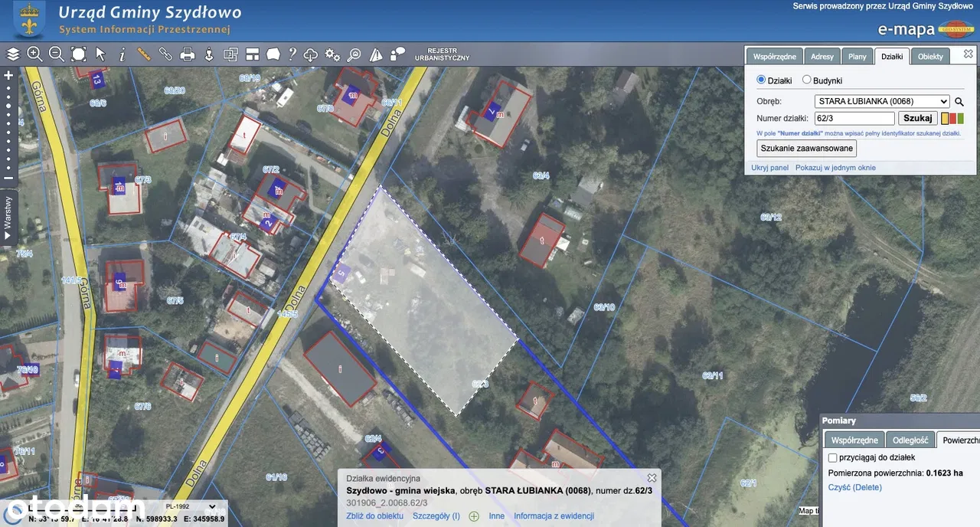Select the Budynki radio button
The image size is (980, 527).
[807, 80]
